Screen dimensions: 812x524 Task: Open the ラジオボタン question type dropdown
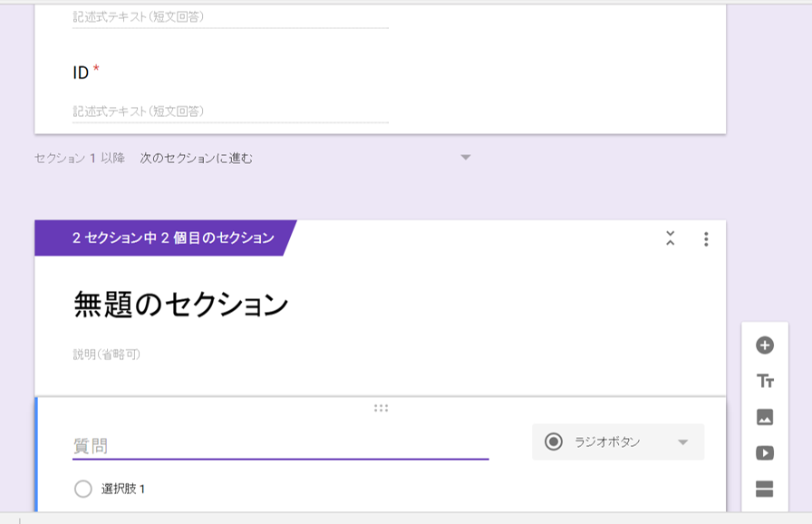(x=618, y=442)
